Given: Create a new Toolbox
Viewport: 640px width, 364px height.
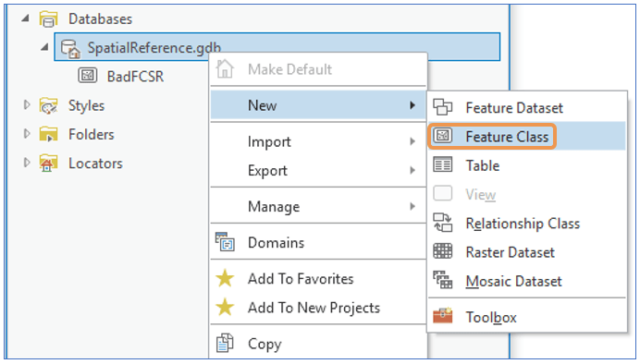Looking at the screenshot, I should coord(527,317).
